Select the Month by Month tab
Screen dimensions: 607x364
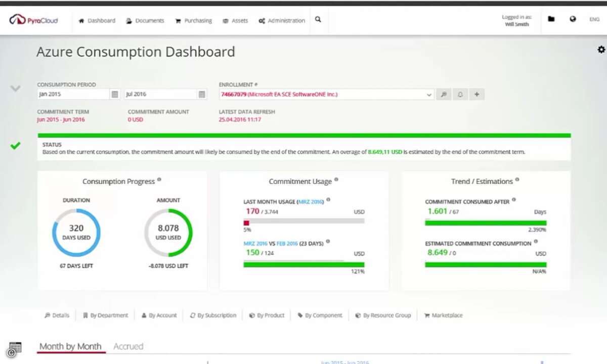[70, 346]
